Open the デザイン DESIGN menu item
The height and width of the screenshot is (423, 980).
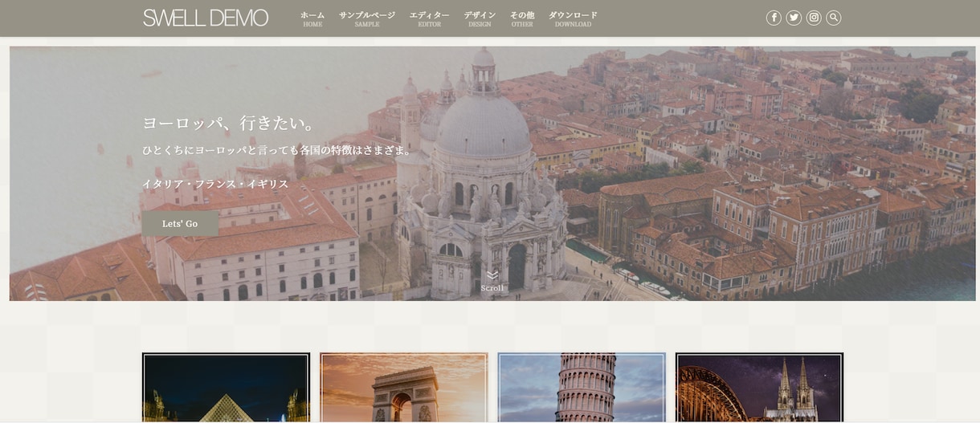[x=480, y=18]
